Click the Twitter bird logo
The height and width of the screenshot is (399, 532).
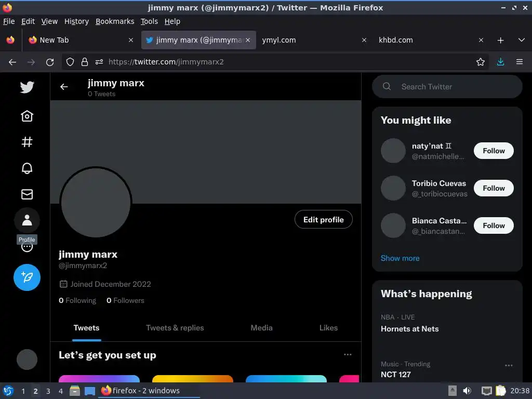[x=27, y=87]
